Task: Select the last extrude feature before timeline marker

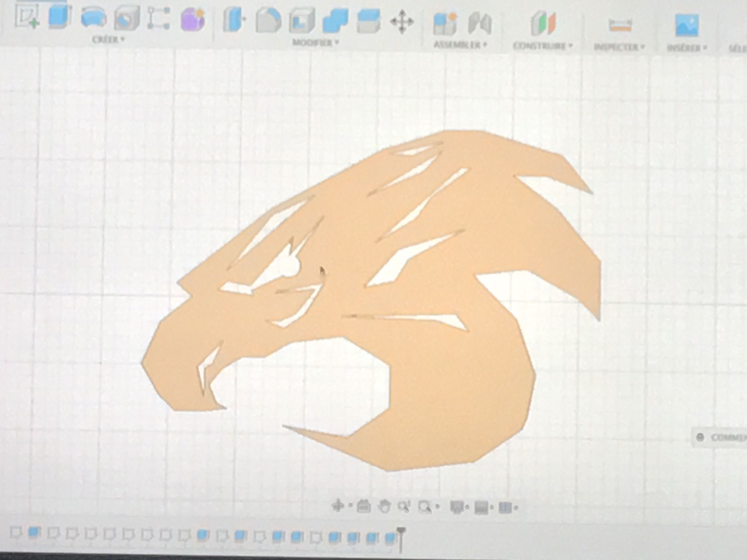Action: point(390,538)
